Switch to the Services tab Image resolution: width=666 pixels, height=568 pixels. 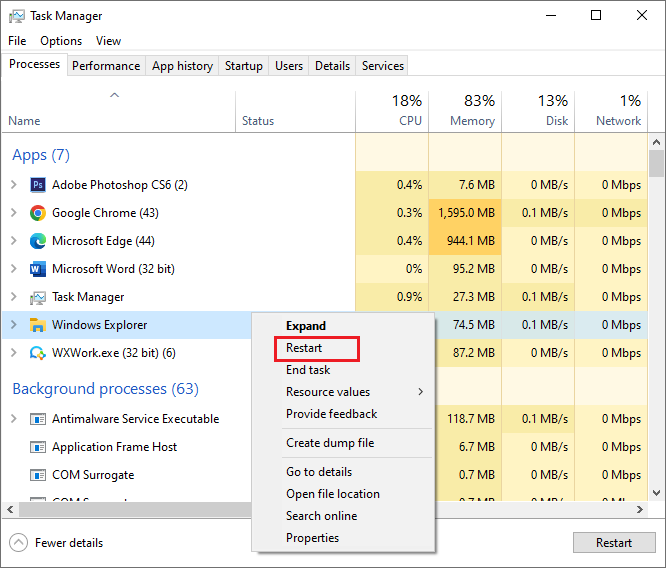pyautogui.click(x=383, y=66)
